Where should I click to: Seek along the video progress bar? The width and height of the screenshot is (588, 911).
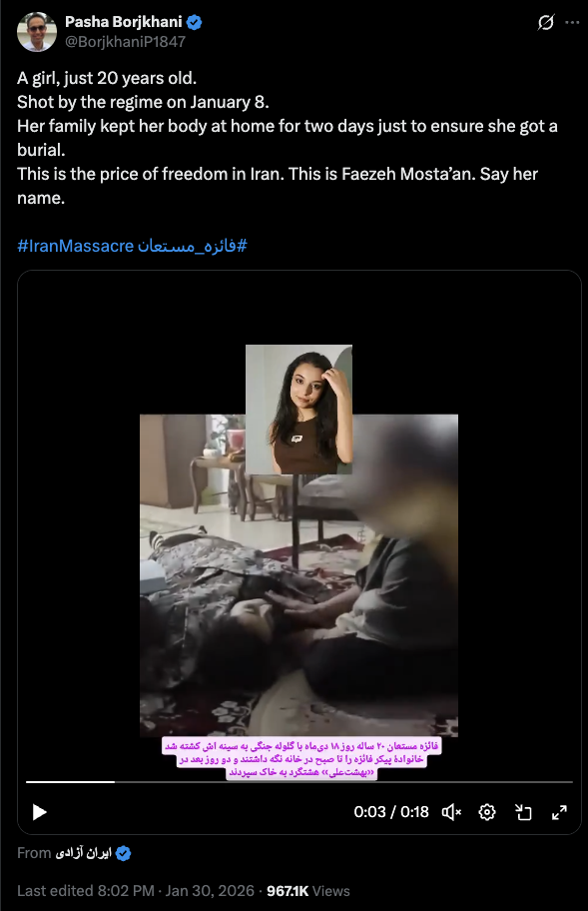pos(298,782)
